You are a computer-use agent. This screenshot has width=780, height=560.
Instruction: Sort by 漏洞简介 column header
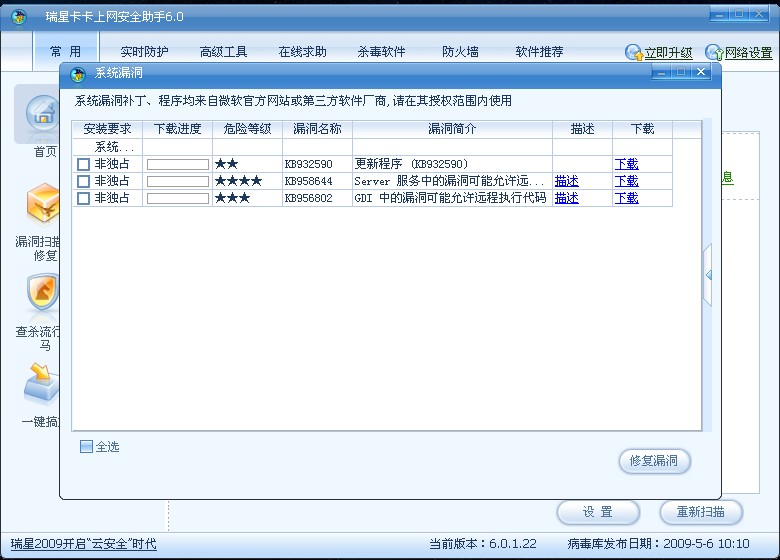pyautogui.click(x=452, y=129)
